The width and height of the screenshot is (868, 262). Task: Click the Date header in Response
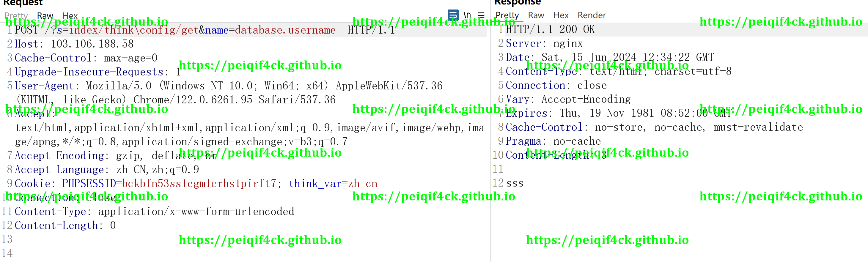[610, 57]
